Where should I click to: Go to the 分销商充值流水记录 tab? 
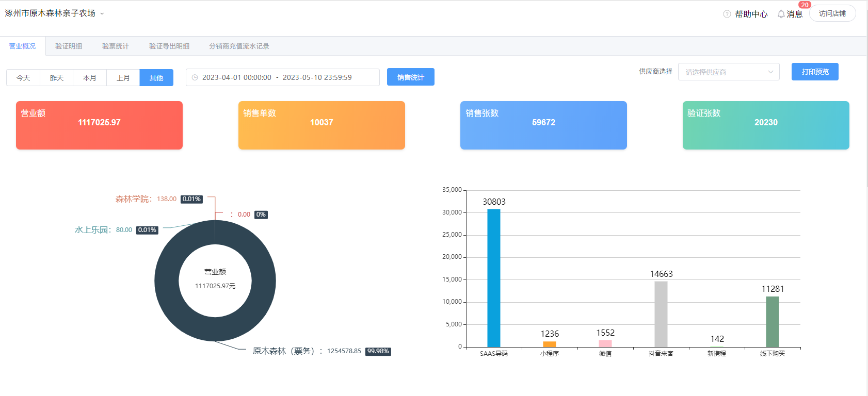pyautogui.click(x=239, y=46)
